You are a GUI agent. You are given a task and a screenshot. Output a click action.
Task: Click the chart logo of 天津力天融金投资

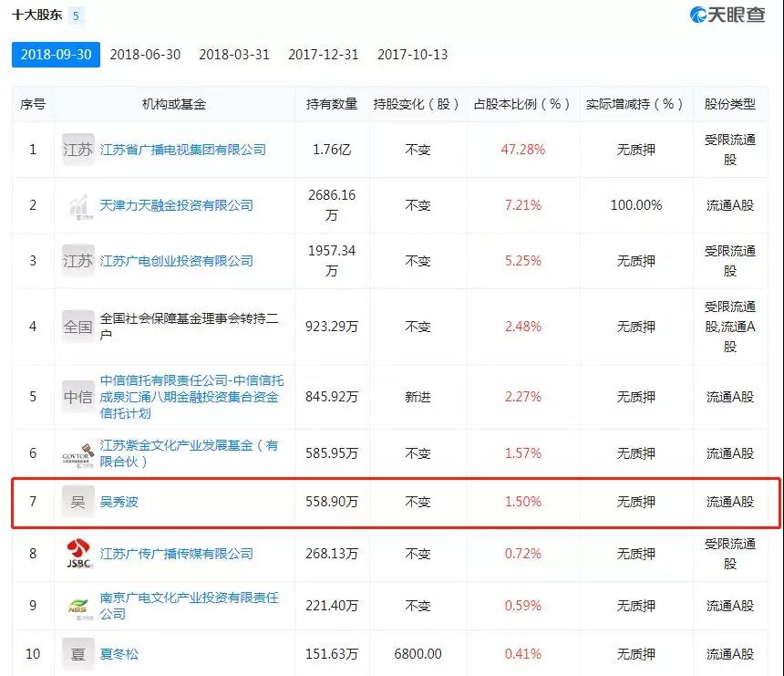(79, 206)
